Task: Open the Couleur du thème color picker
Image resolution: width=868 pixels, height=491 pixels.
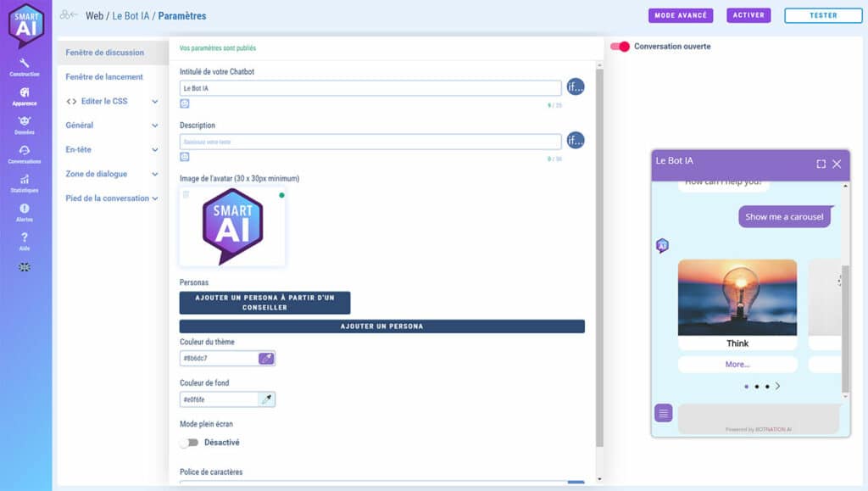Action: pyautogui.click(x=266, y=359)
